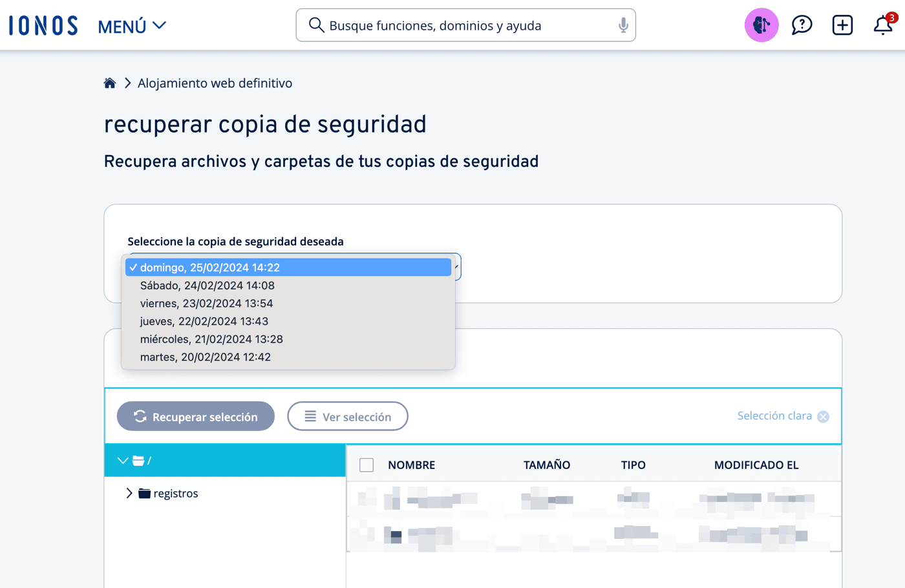Click the 'Selección clara' link
Screen dimensions: 905x588
(774, 416)
